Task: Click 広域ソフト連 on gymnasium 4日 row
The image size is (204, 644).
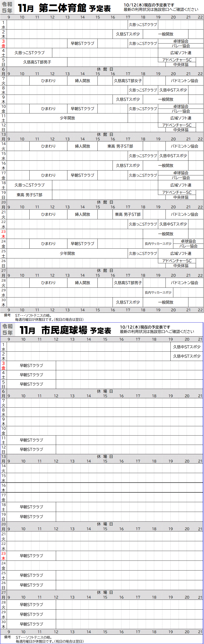Action: [181, 53]
